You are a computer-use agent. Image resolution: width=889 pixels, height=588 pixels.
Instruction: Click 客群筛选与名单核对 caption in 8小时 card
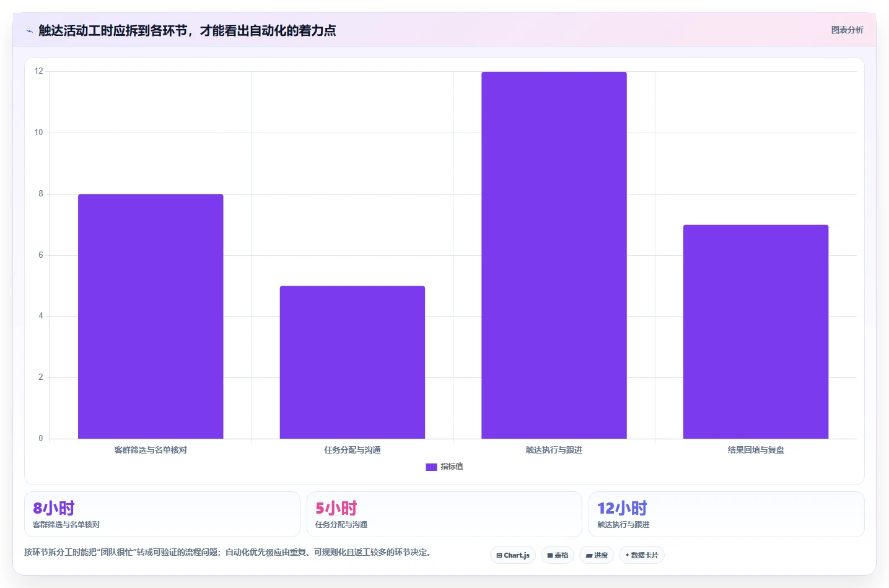66,525
